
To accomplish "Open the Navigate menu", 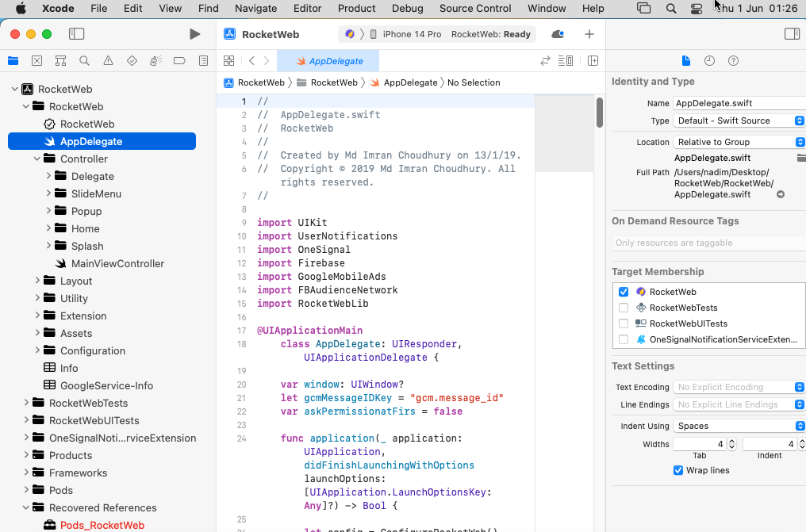I will tap(255, 8).
